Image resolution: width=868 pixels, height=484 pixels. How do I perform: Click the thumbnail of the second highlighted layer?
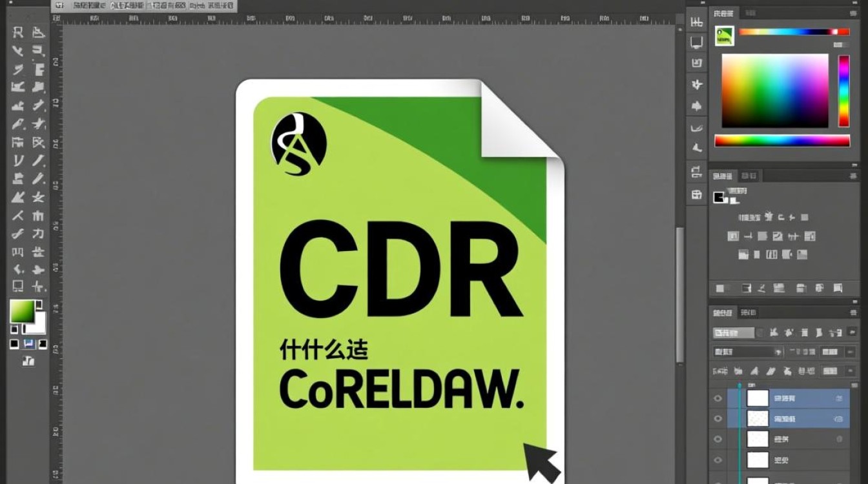(x=758, y=419)
